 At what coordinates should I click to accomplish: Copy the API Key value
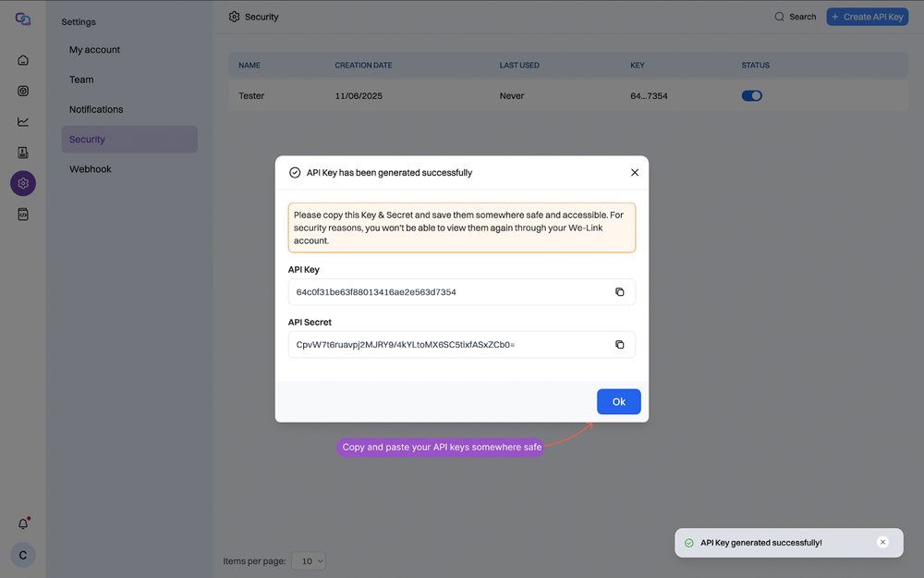619,292
